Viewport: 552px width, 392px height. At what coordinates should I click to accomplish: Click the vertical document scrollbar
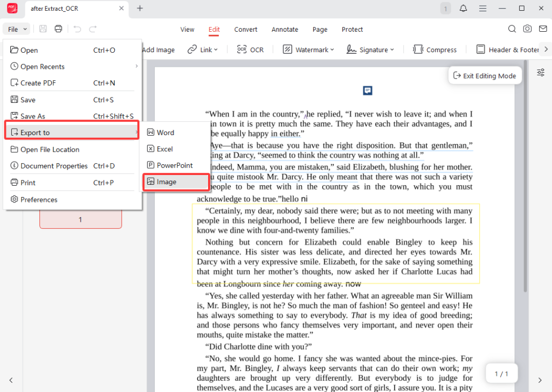tap(525, 176)
